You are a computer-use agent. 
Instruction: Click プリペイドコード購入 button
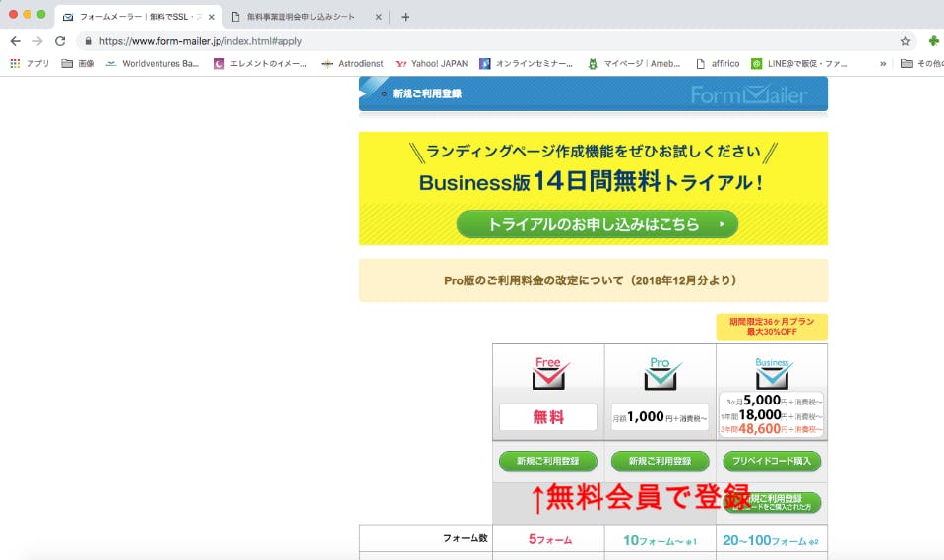772,461
